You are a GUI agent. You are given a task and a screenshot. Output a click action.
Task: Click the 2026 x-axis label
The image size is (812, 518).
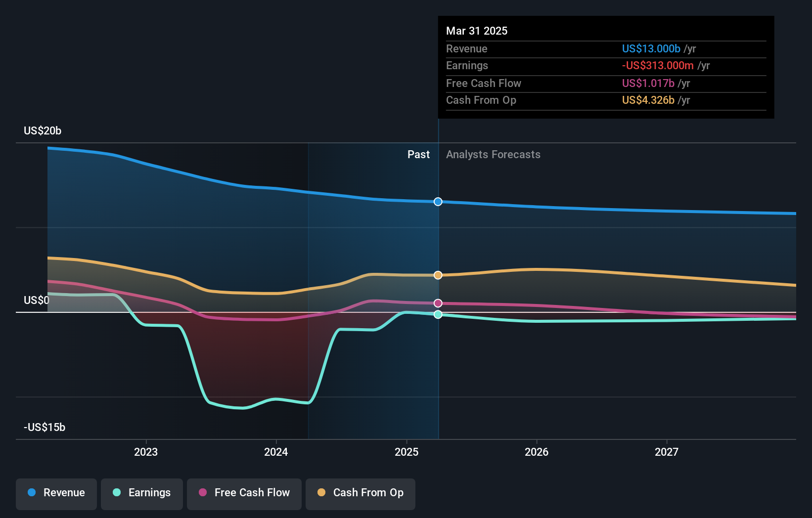537,452
